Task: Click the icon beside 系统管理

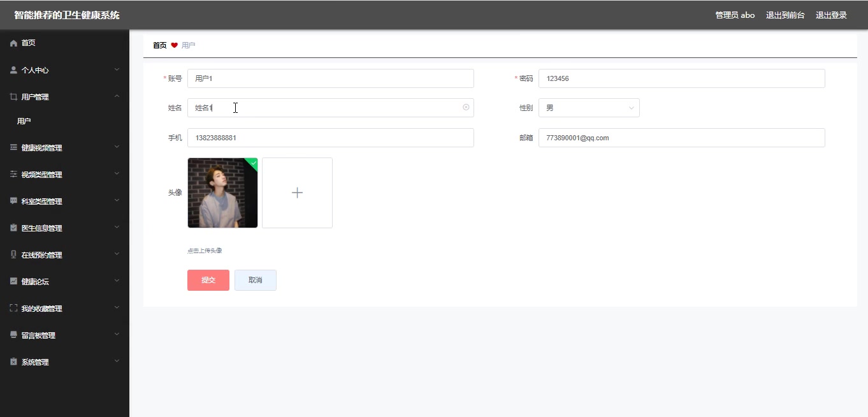Action: click(x=13, y=362)
